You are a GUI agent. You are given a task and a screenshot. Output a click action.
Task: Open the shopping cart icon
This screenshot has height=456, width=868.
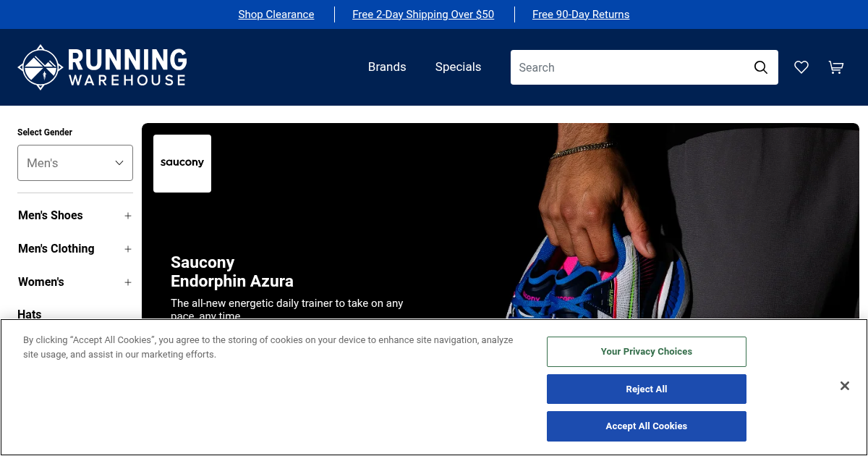(836, 67)
